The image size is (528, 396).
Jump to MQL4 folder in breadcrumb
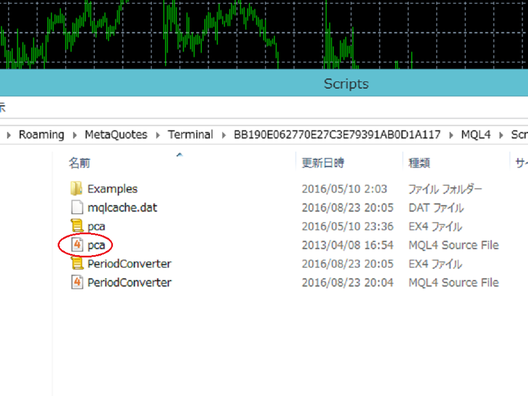pos(475,135)
